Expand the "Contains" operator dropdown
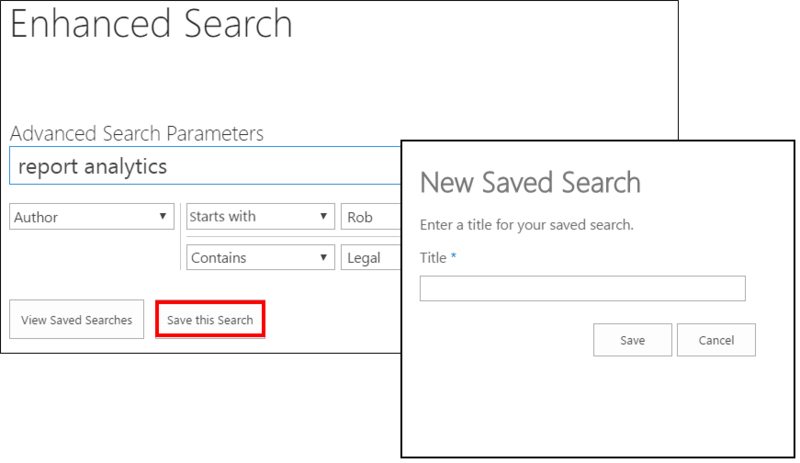 pyautogui.click(x=259, y=258)
